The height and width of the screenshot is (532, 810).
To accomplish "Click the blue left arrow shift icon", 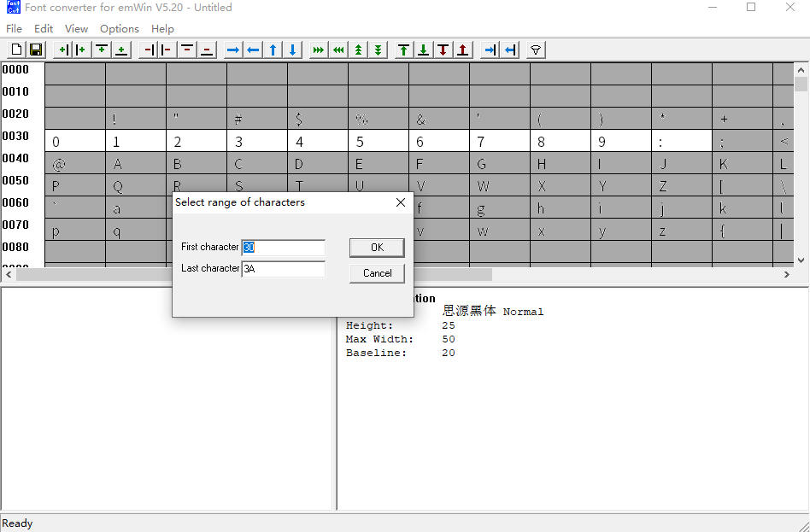I will click(x=253, y=50).
